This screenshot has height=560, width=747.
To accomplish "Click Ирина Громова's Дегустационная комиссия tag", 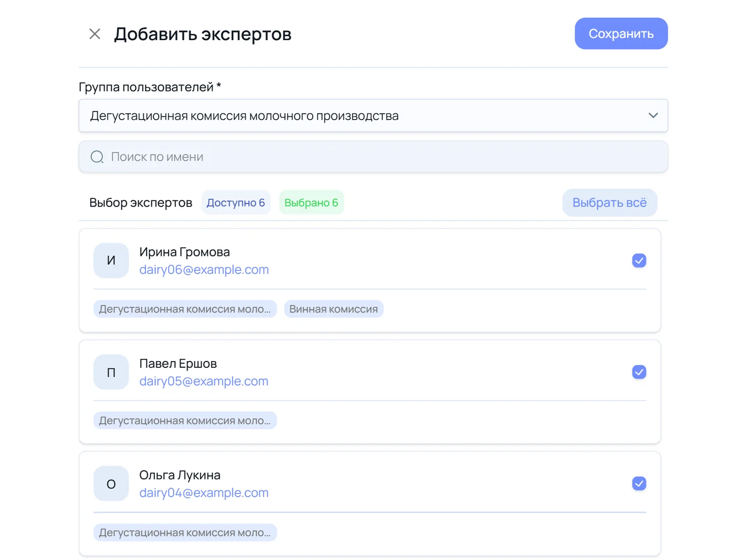I will (185, 309).
